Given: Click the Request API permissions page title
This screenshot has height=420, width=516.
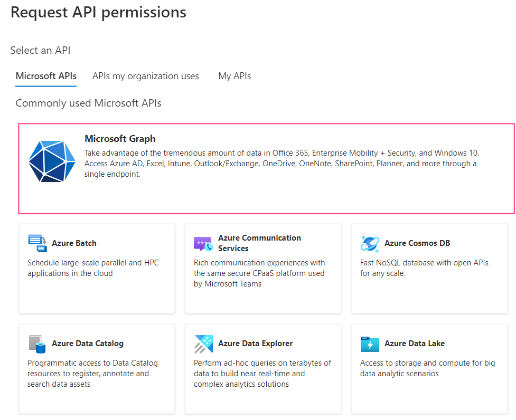Looking at the screenshot, I should 98,12.
